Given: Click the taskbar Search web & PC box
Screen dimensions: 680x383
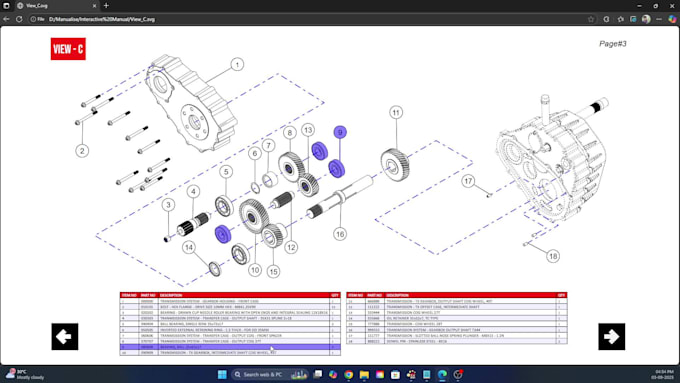Looking at the screenshot, I should 270,374.
